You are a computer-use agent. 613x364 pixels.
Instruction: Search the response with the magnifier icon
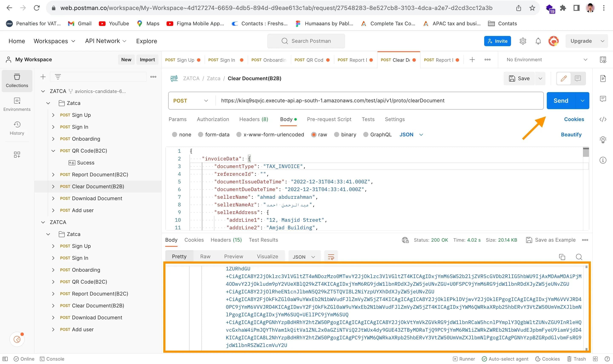click(579, 257)
